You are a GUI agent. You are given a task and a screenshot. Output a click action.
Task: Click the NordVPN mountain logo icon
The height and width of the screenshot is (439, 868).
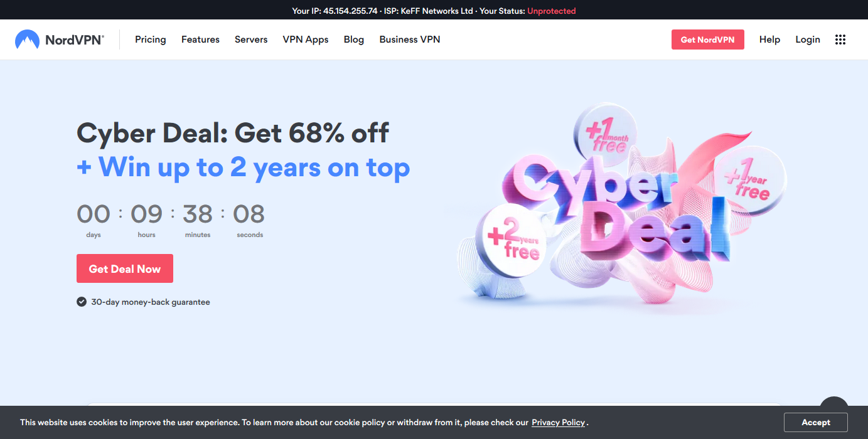27,40
